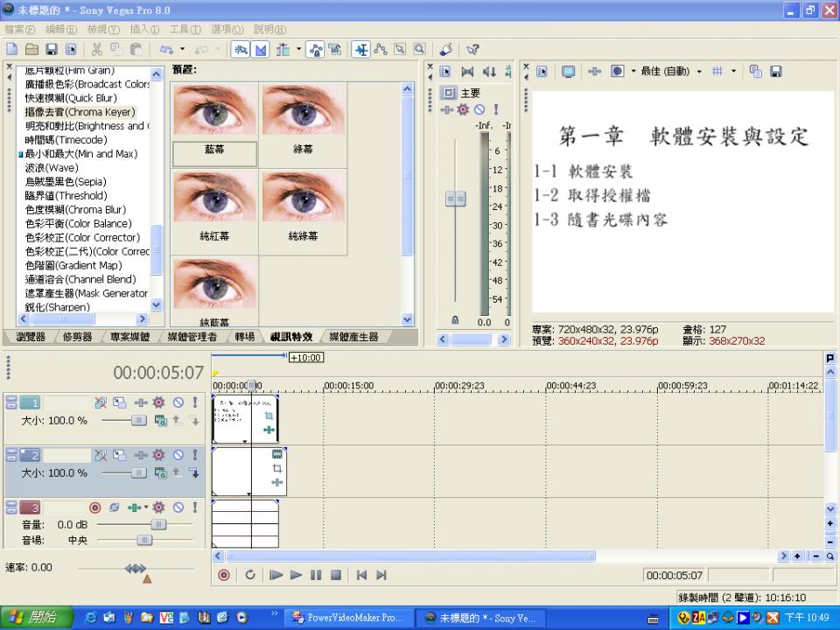The image size is (840, 630).
Task: Switch to the 轉場 tab
Action: pos(247,337)
